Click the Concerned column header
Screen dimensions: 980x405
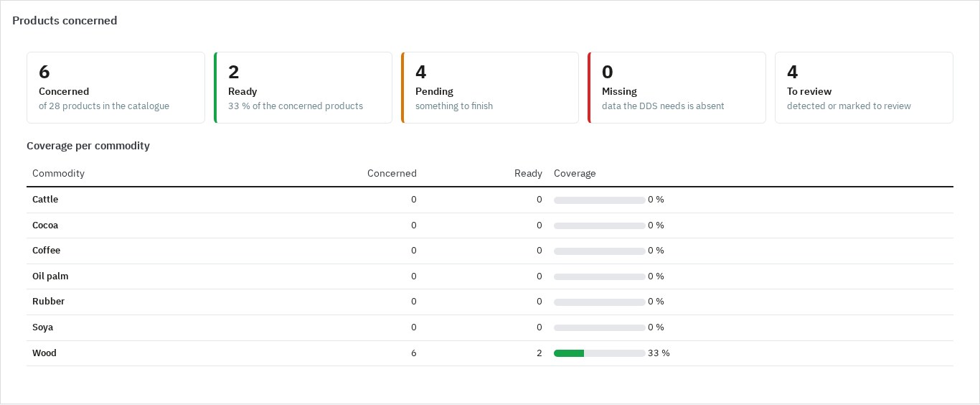(392, 173)
